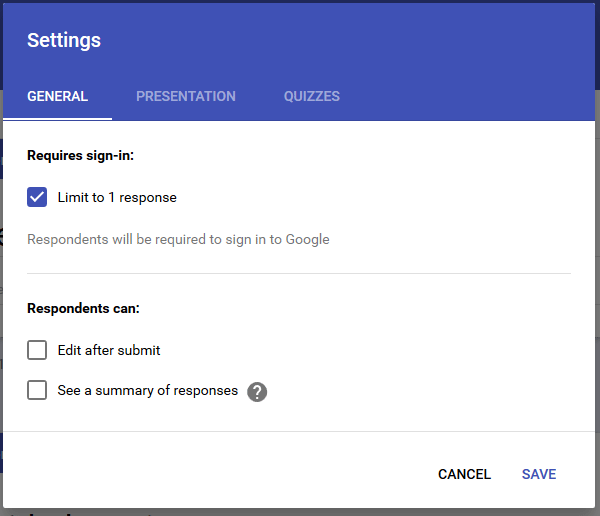Click the blue checkmark in the checked box

37,197
